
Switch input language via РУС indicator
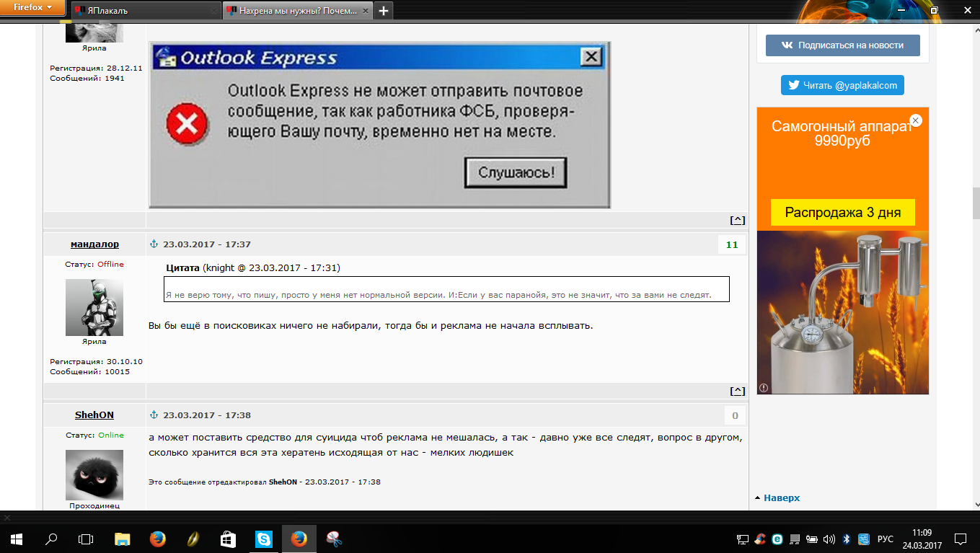tap(886, 539)
